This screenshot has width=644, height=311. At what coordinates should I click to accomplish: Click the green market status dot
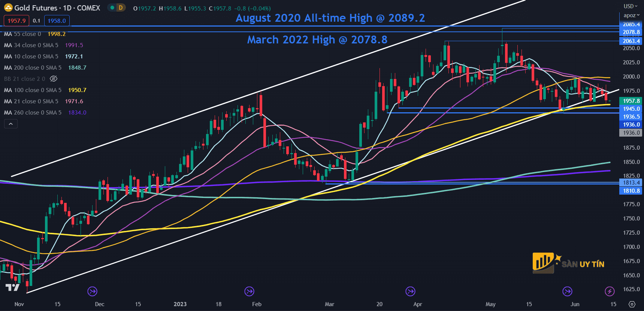coord(112,7)
